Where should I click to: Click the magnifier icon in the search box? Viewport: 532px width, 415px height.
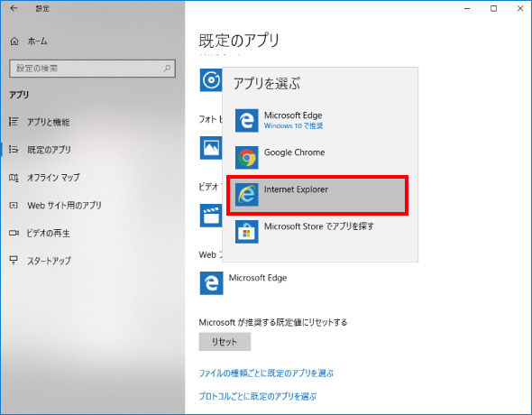coord(167,69)
